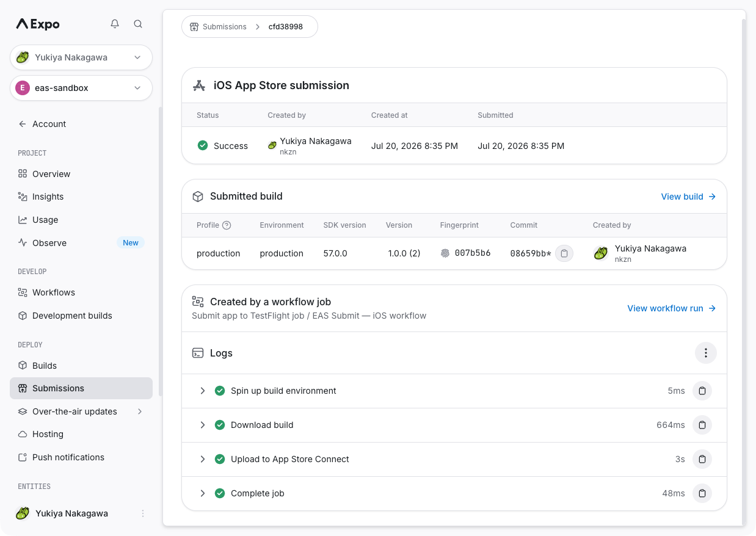
Task: Copy logs for Complete job
Action: point(702,493)
